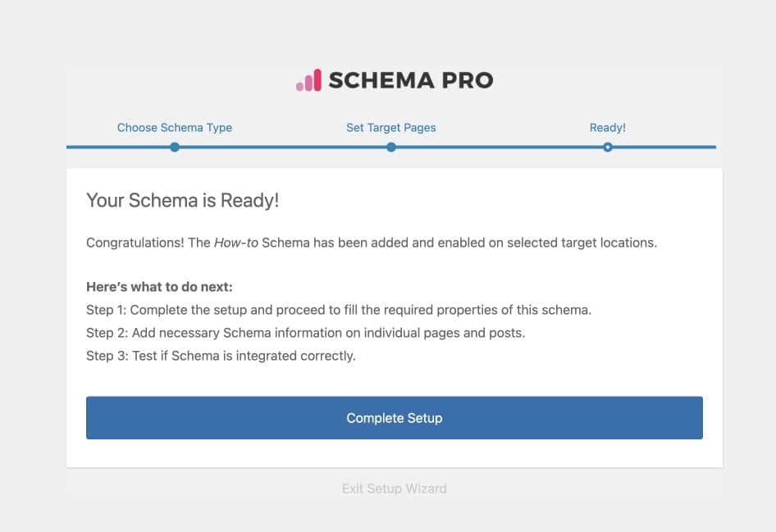Go to the Set Target Pages step label
This screenshot has width=776, height=532.
coord(391,127)
